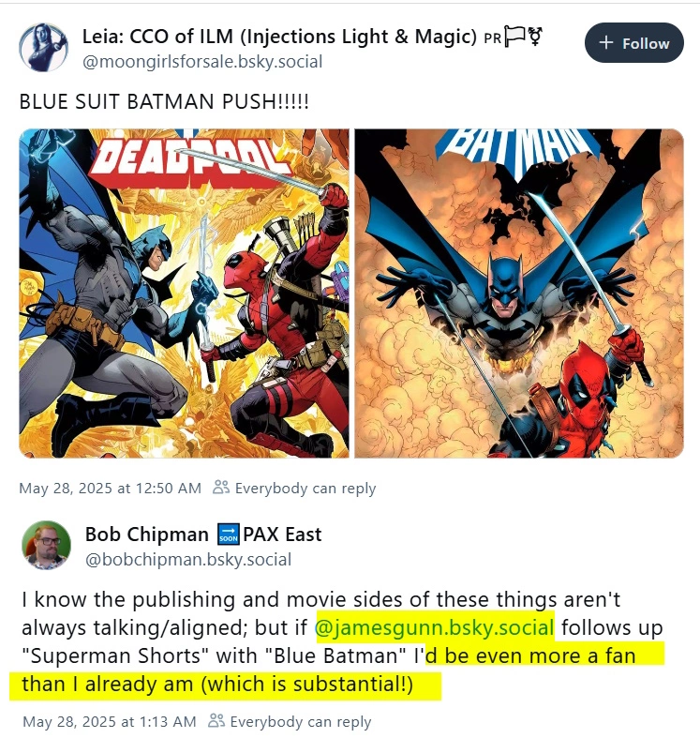Open Bob Chipman display name
The image size is (700, 738).
[147, 535]
